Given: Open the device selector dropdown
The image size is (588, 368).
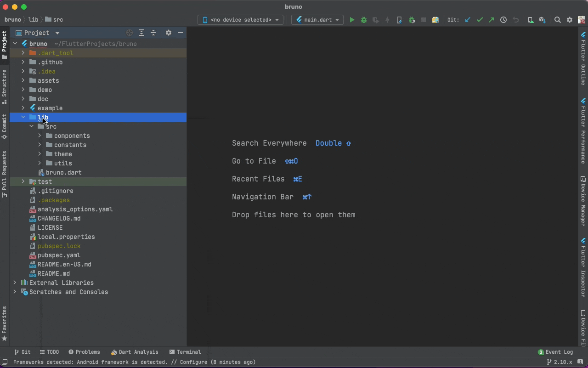Looking at the screenshot, I should pyautogui.click(x=240, y=20).
